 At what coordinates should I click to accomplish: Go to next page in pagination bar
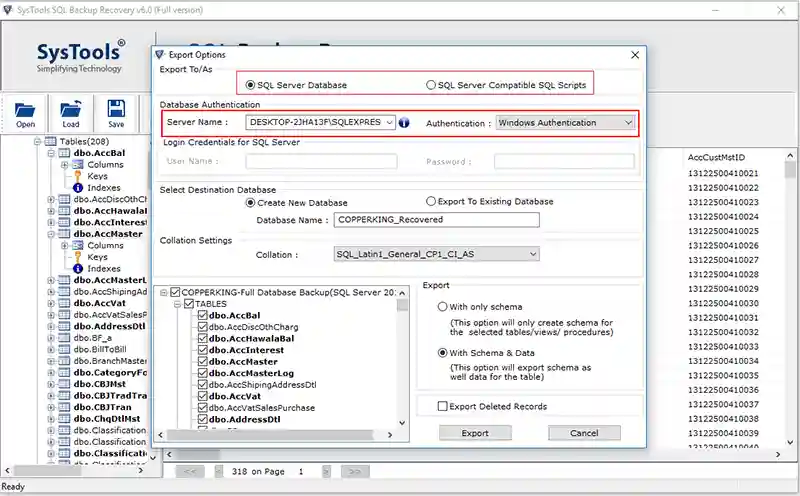point(327,472)
